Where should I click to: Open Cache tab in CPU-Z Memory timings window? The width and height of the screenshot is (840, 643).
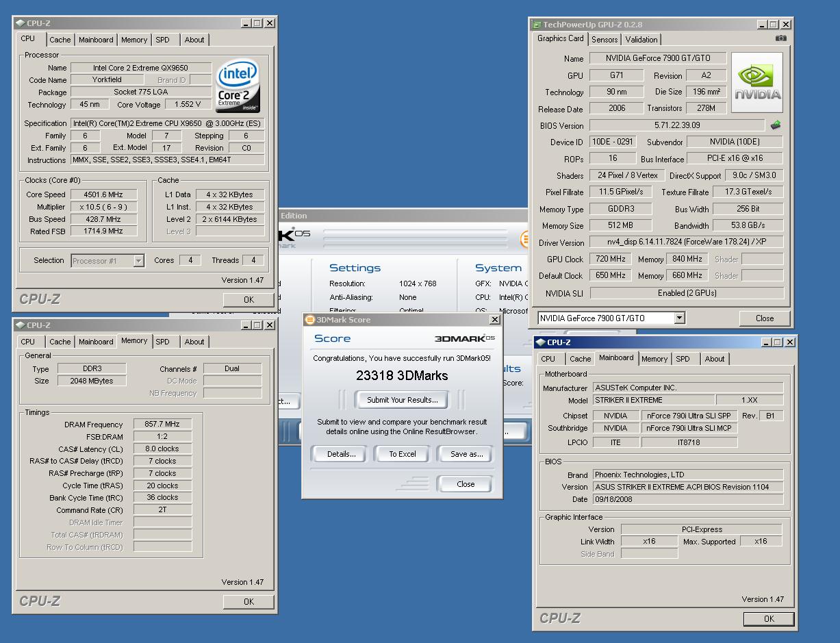60,342
